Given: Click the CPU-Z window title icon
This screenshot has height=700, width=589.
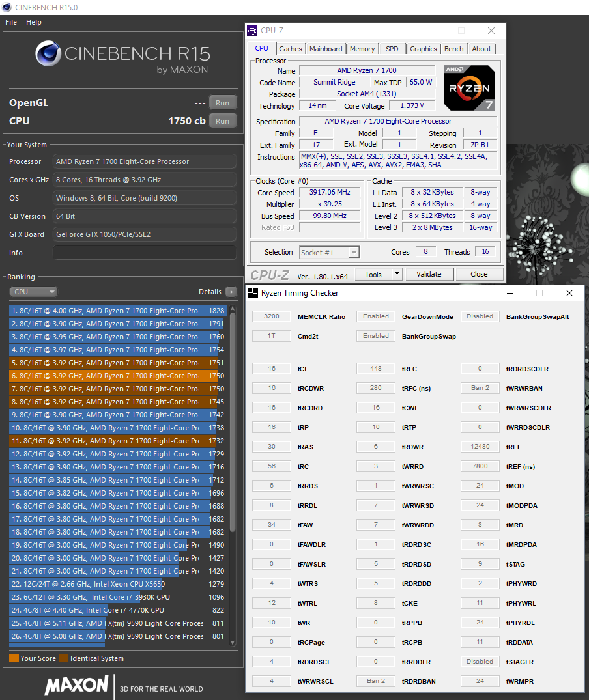Looking at the screenshot, I should pyautogui.click(x=252, y=31).
